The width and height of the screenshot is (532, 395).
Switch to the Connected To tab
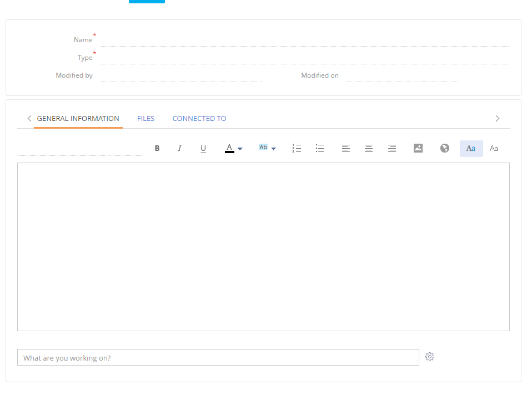click(x=199, y=119)
